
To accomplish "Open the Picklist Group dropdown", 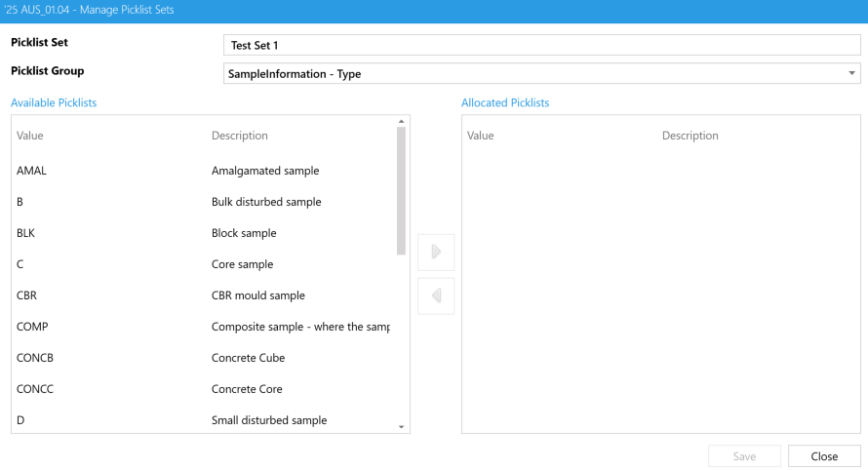I will 541,74.
